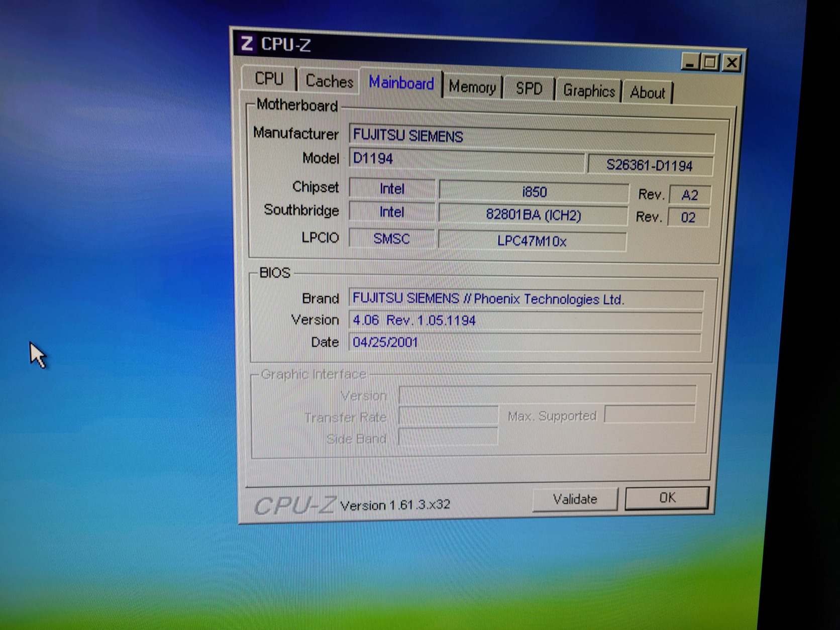Click the chipset revision A2 field
The height and width of the screenshot is (630, 840).
pyautogui.click(x=690, y=195)
